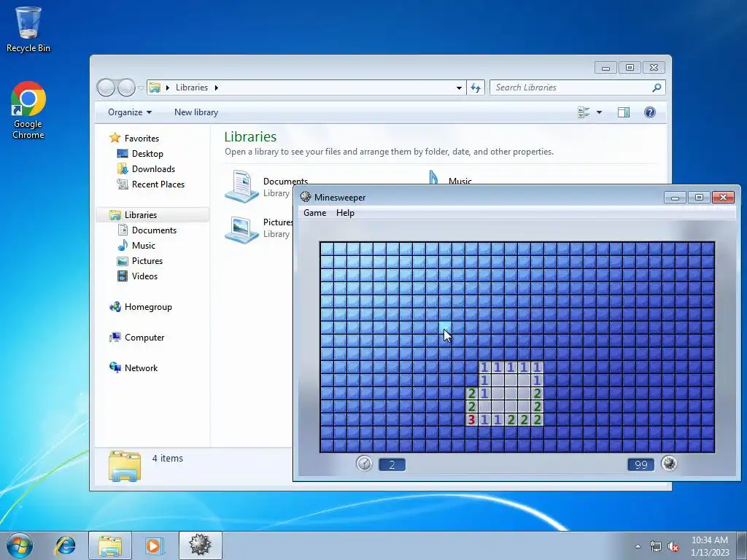Click the Minesweeper timer clock icon
747x560 pixels.
[x=364, y=464]
